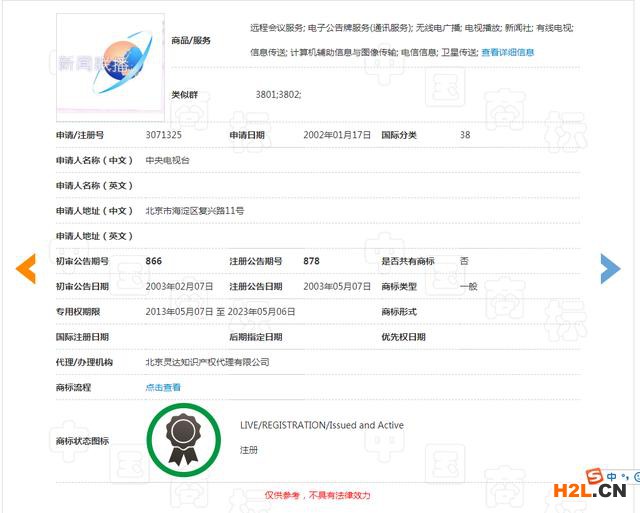The image size is (640, 513).
Task: Click preliminary announcement issue number 866
Action: pos(153,261)
